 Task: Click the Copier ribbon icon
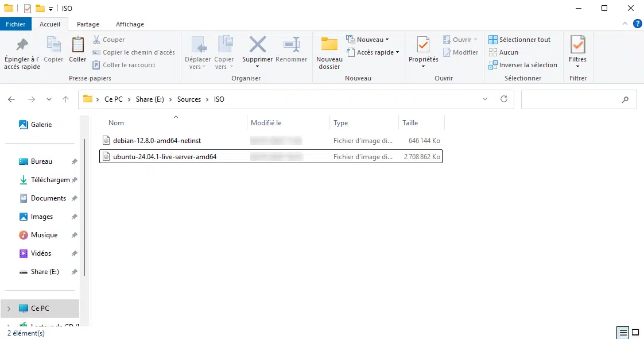coord(53,45)
